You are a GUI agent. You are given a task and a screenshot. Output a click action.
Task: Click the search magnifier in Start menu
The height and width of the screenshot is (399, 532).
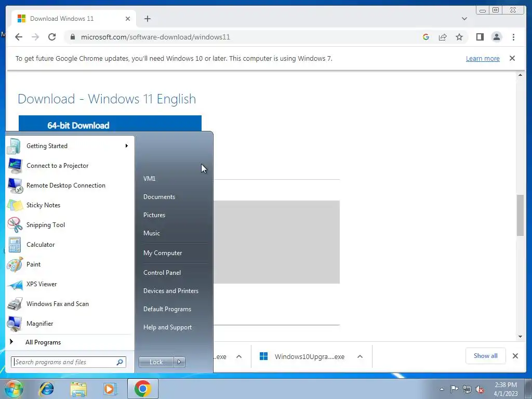point(120,362)
